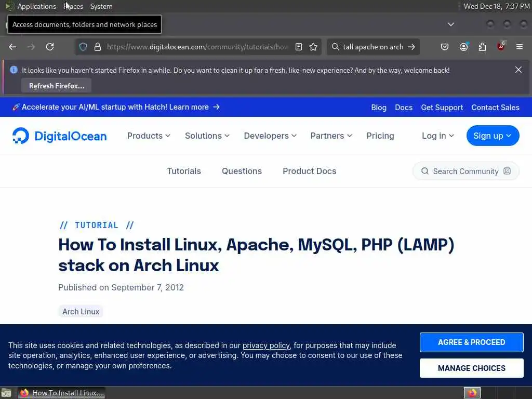Click the forward navigation arrow
This screenshot has height=399, width=532.
pyautogui.click(x=31, y=47)
